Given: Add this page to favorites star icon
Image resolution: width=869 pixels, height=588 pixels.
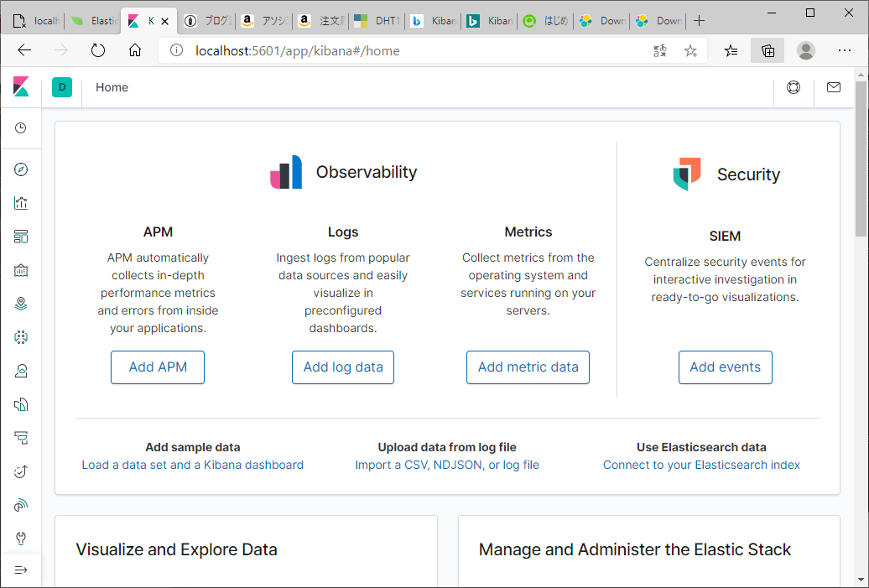Looking at the screenshot, I should [x=690, y=51].
